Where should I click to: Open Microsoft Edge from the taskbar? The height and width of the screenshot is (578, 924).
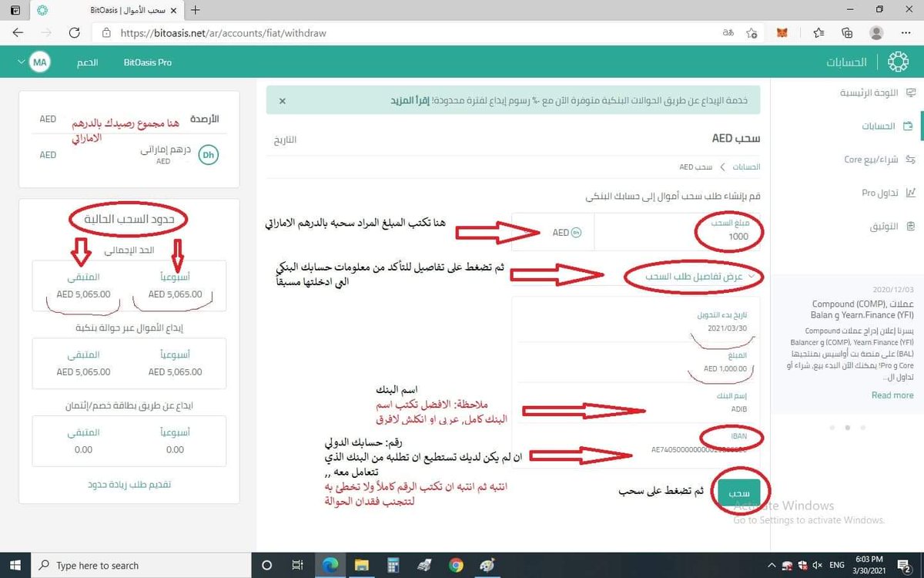coord(330,565)
